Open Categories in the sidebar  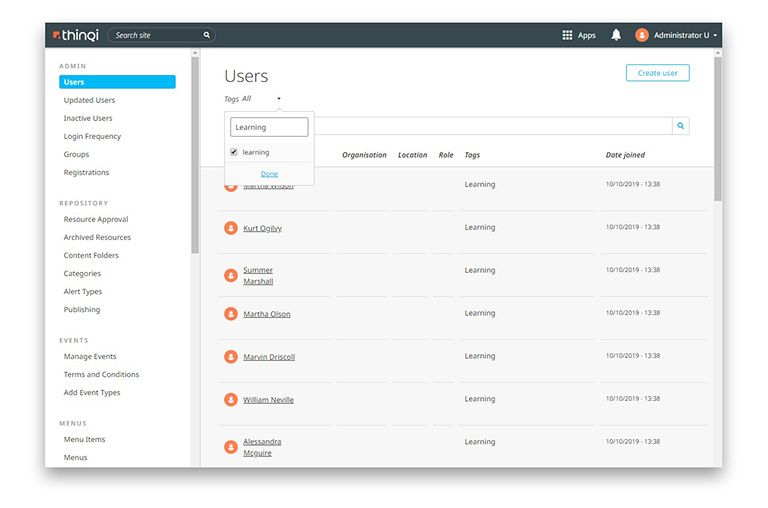pos(82,273)
